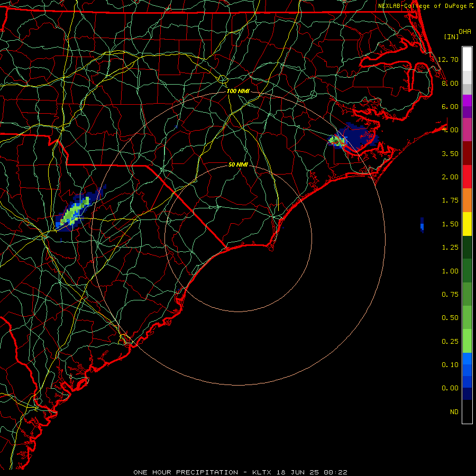Click the 50 NMI range ring label
476x476 pixels.
point(238,164)
